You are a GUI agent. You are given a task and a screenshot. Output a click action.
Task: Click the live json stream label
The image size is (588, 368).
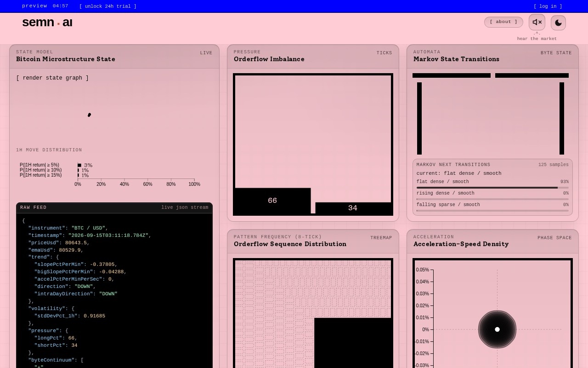coord(185,207)
